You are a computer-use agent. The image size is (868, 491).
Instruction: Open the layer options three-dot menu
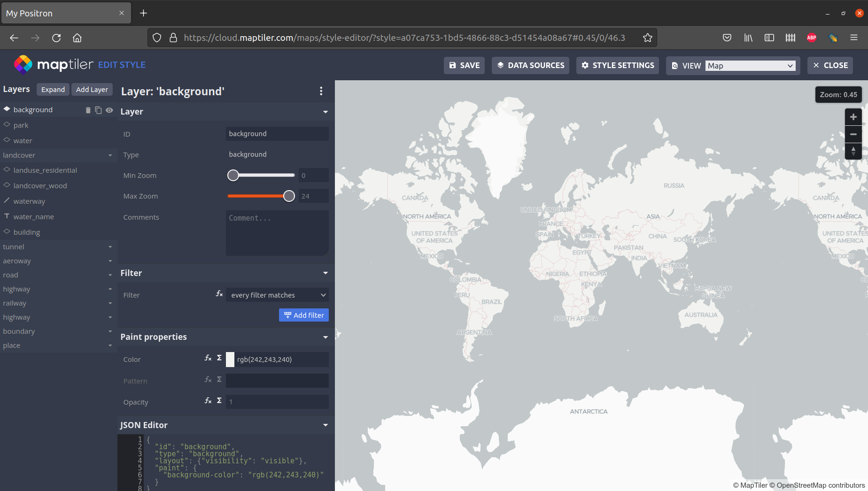tap(321, 91)
